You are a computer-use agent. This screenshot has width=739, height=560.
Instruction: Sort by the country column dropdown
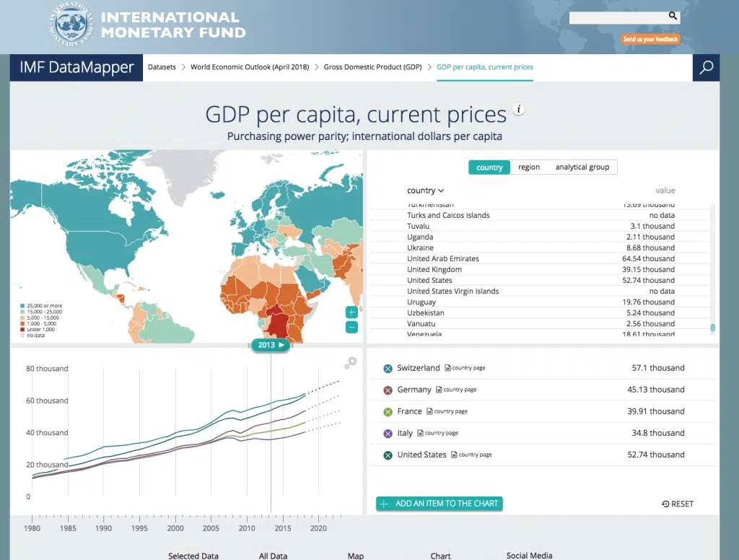pos(425,191)
